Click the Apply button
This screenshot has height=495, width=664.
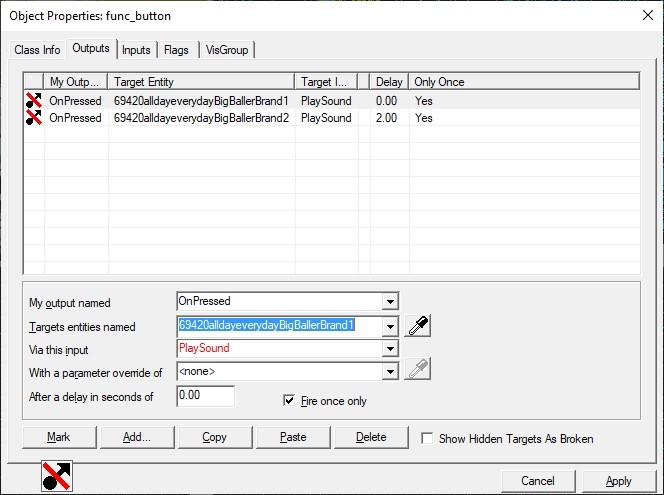(618, 481)
